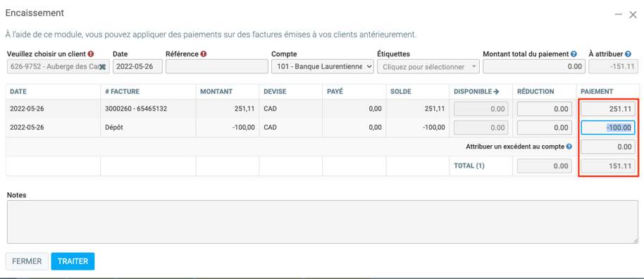The width and height of the screenshot is (644, 279).
Task: Click the Réduction field on the Dépôt row
Action: tap(545, 128)
